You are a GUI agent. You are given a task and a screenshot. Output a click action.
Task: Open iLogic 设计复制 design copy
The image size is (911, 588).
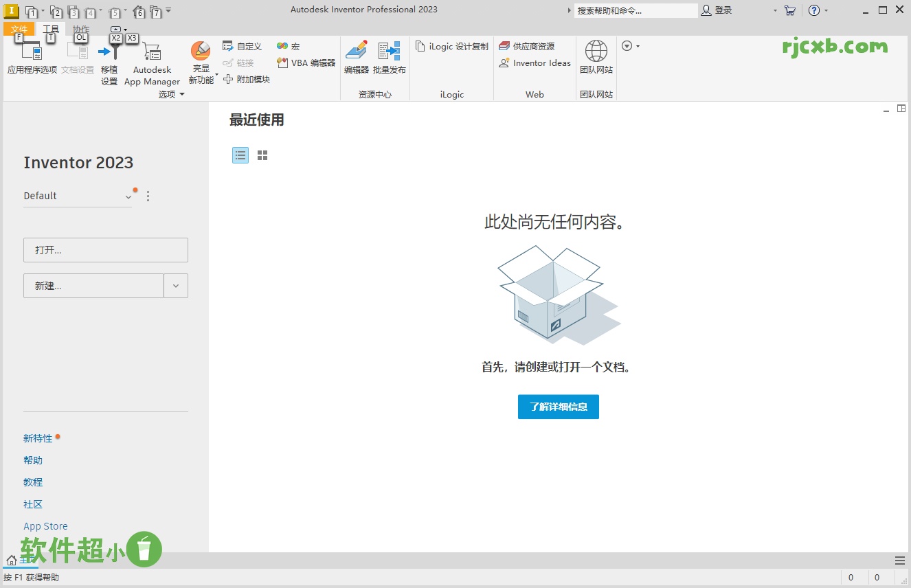(x=451, y=46)
